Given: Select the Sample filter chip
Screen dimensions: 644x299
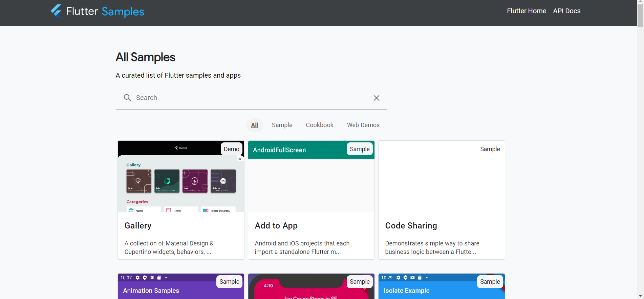Looking at the screenshot, I should tap(282, 125).
